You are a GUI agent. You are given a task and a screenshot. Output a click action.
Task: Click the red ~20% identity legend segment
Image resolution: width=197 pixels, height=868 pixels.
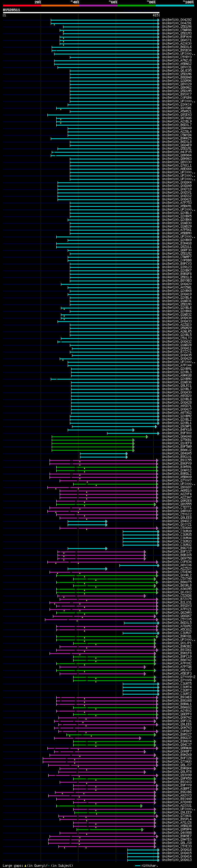(x=22, y=6)
